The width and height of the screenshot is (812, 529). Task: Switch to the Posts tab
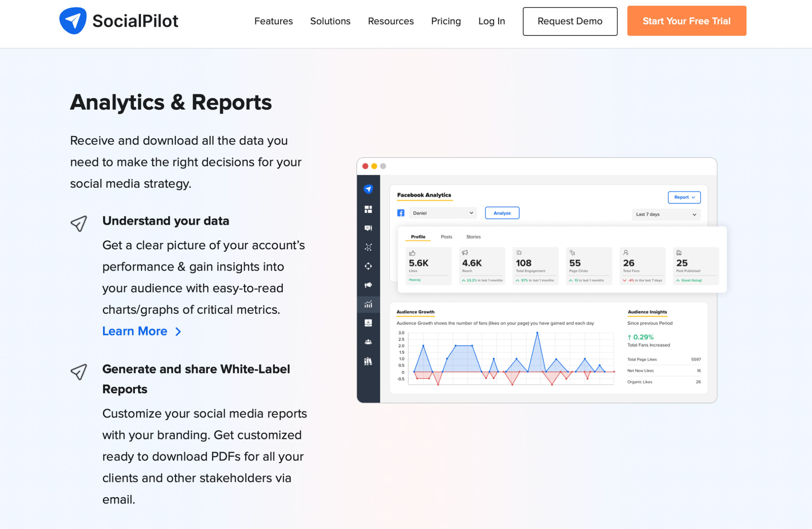pyautogui.click(x=446, y=237)
